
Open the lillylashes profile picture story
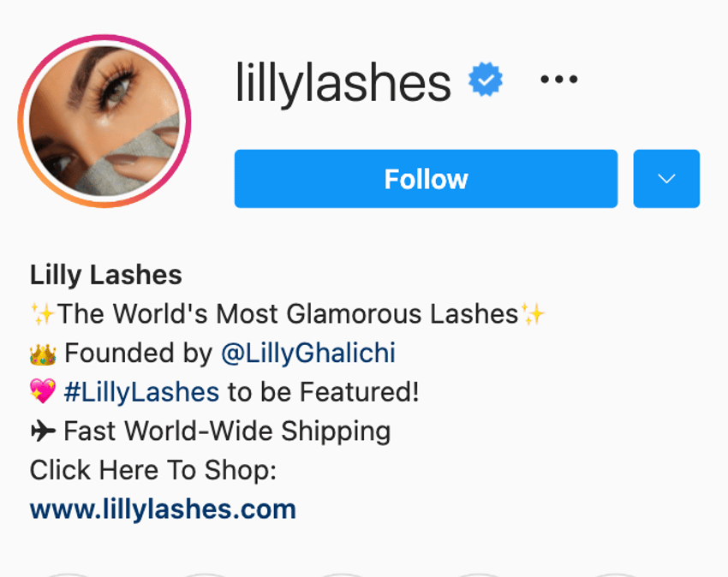click(104, 122)
